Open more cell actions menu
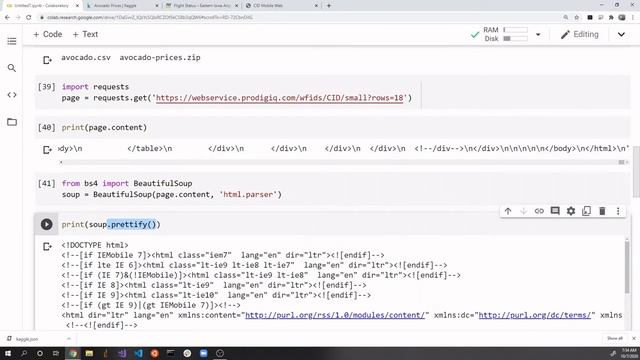 (618, 211)
